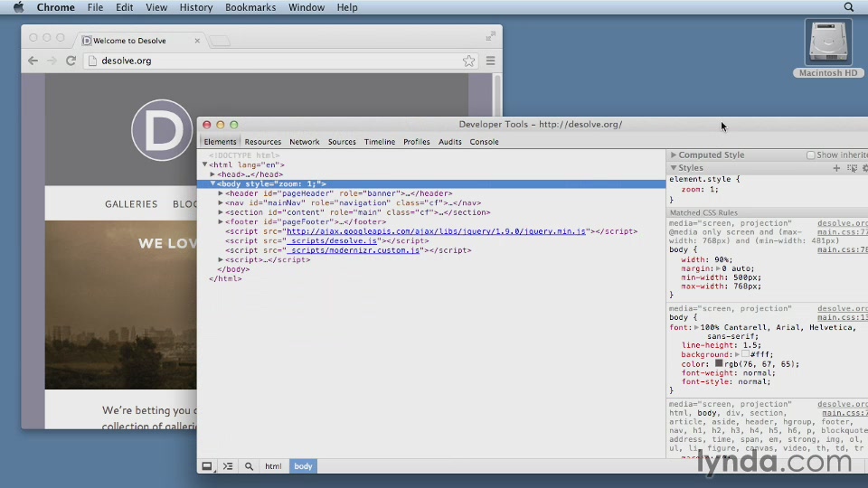
Task: Open the Apple menu
Action: click(x=18, y=7)
